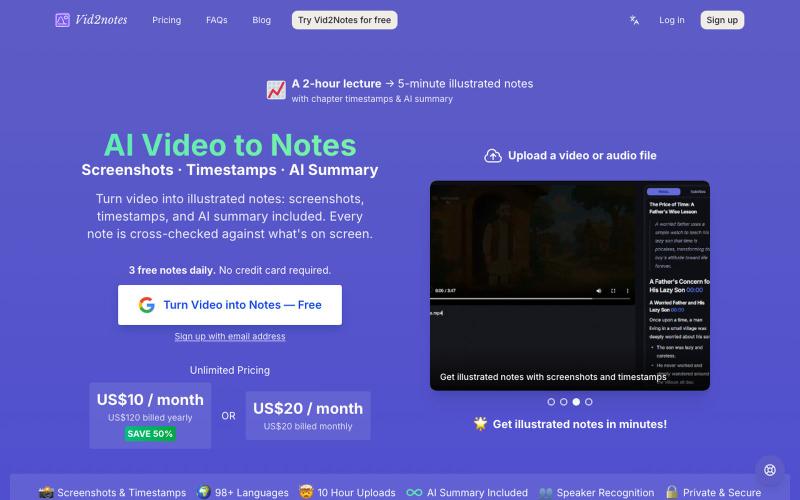800x500 pixels.
Task: Click the '3 free notes daily.' text
Action: (x=172, y=270)
